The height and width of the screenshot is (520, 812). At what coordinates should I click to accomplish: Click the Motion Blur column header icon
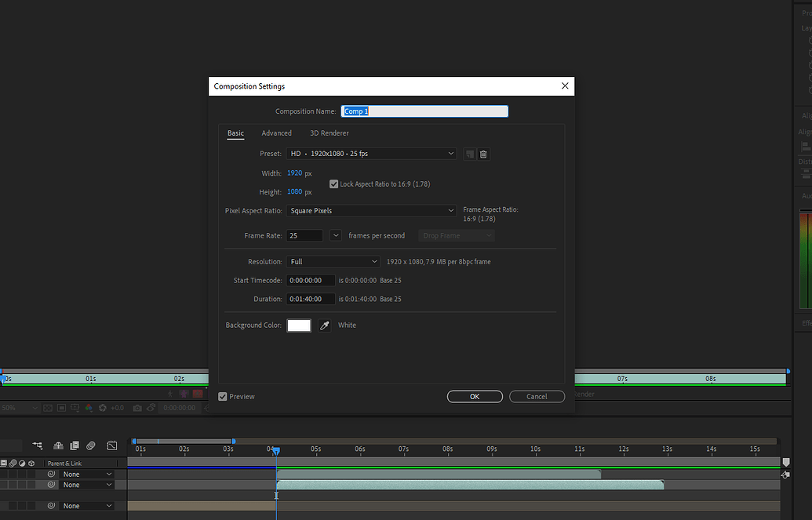[13, 463]
